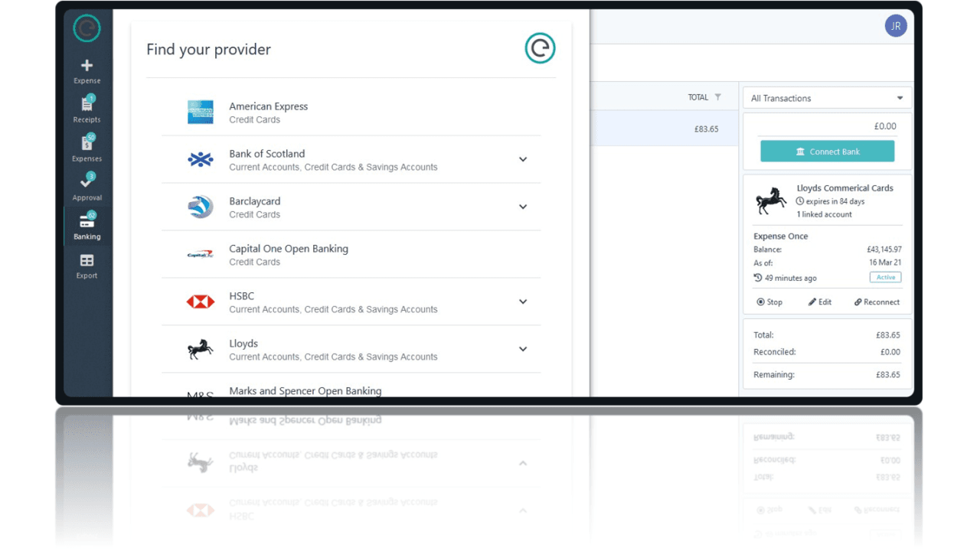The width and height of the screenshot is (980, 551).
Task: Click the HSBC logo
Action: 201,302
